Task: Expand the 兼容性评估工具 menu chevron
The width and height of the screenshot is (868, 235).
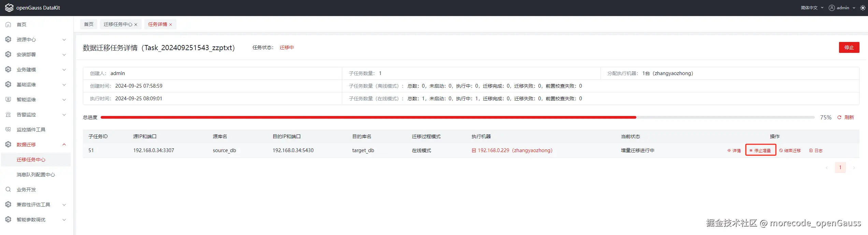Action: pyautogui.click(x=64, y=205)
